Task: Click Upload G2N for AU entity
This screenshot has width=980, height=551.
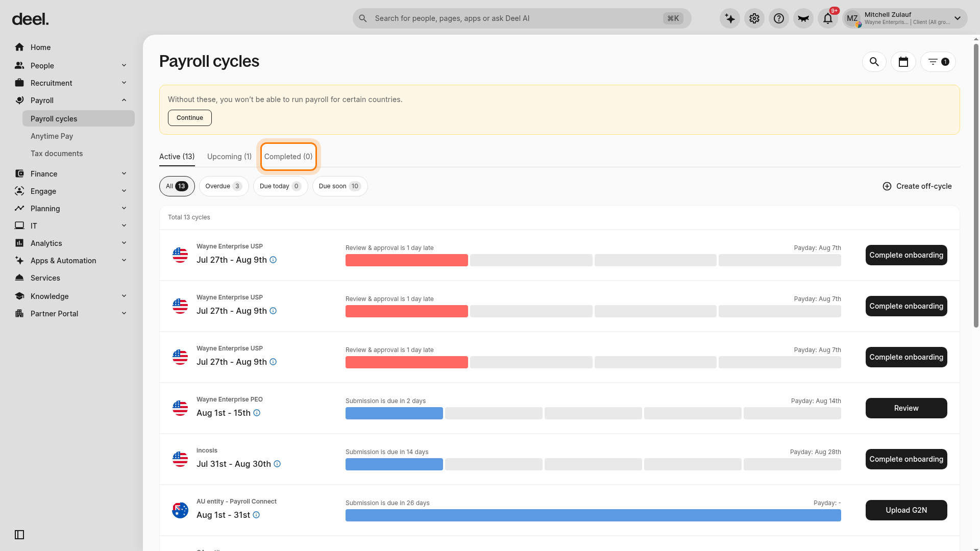Action: pos(906,510)
